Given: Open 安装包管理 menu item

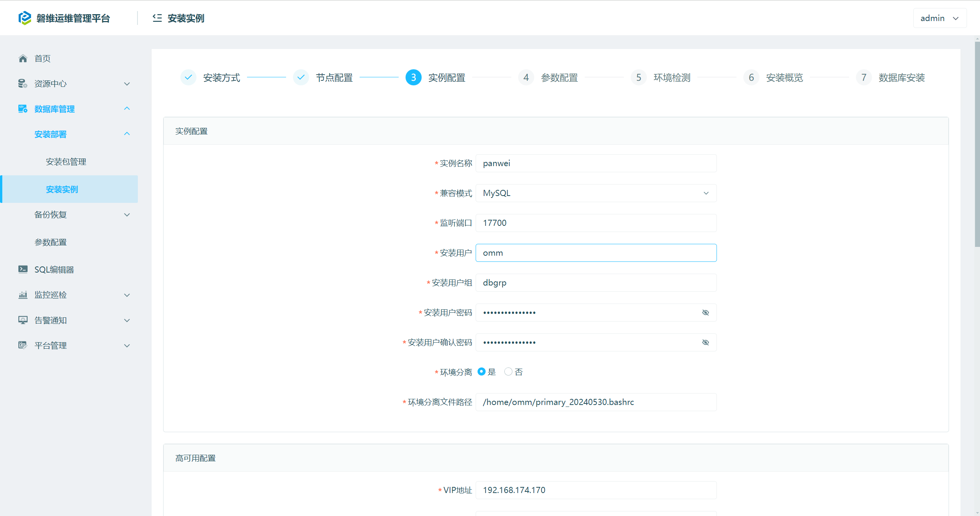Looking at the screenshot, I should click(x=66, y=162).
